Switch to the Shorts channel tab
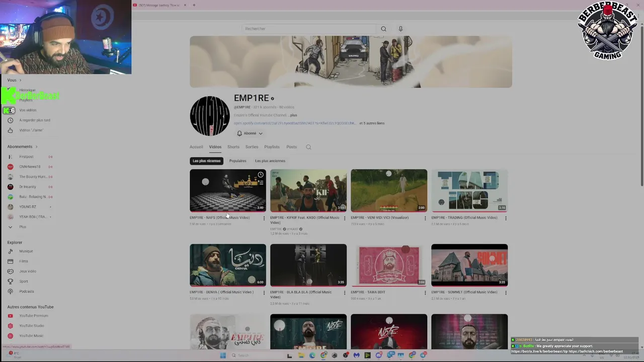The height and width of the screenshot is (362, 644). pos(233,147)
